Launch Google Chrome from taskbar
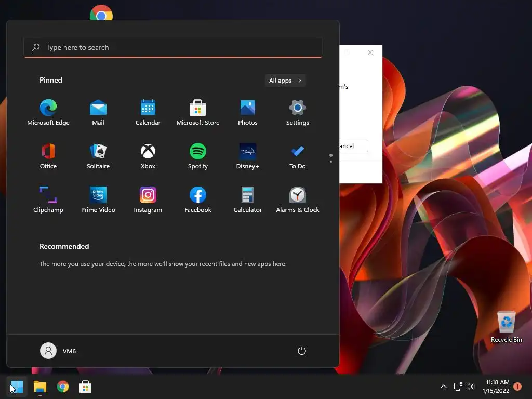Image resolution: width=532 pixels, height=399 pixels. pos(63,387)
